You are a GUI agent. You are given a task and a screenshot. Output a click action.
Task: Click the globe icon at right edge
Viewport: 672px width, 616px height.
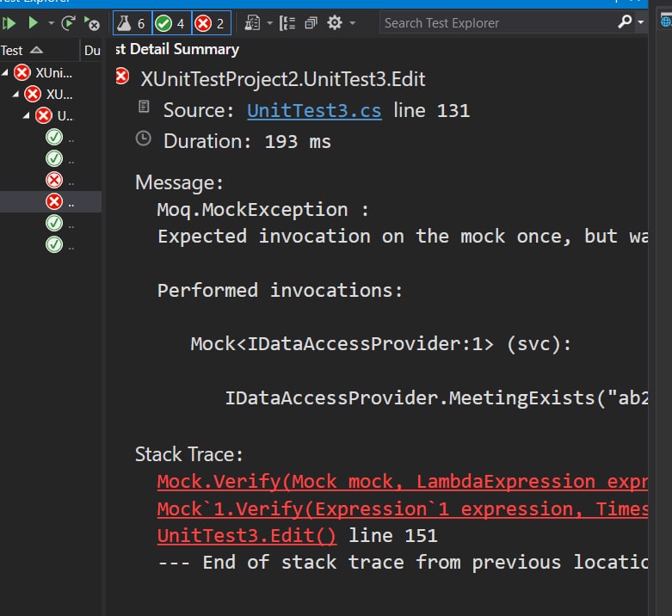coord(666,22)
